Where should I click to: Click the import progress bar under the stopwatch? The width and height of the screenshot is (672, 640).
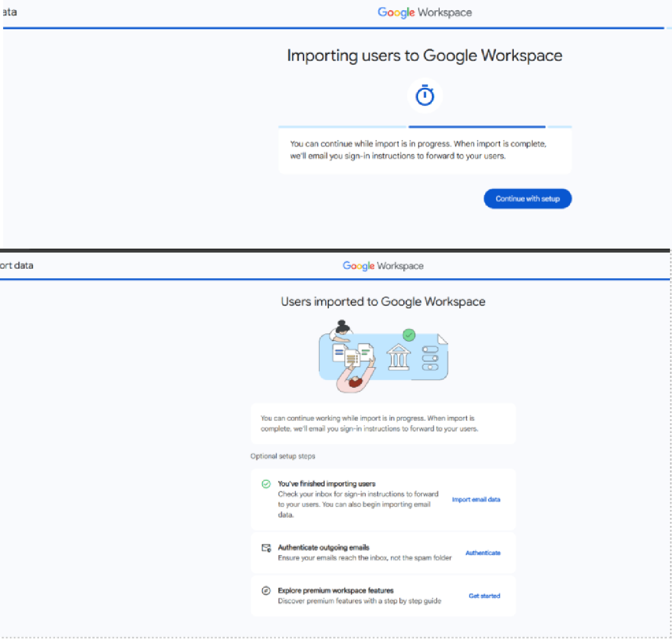pyautogui.click(x=425, y=126)
